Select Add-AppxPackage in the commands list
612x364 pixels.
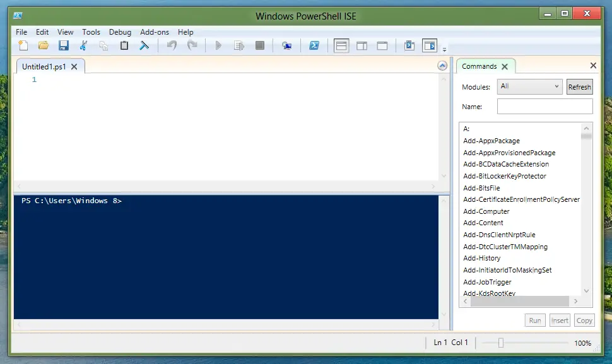pyautogui.click(x=491, y=141)
